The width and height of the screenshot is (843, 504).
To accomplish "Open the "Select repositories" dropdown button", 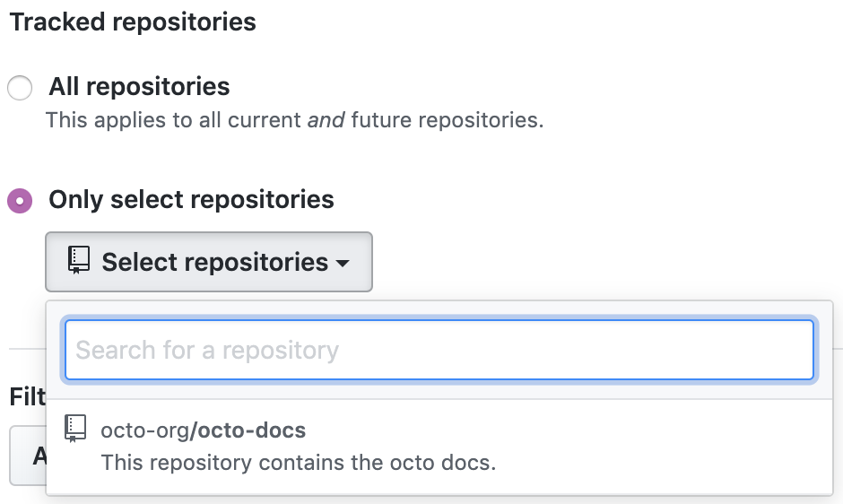I will pyautogui.click(x=208, y=262).
